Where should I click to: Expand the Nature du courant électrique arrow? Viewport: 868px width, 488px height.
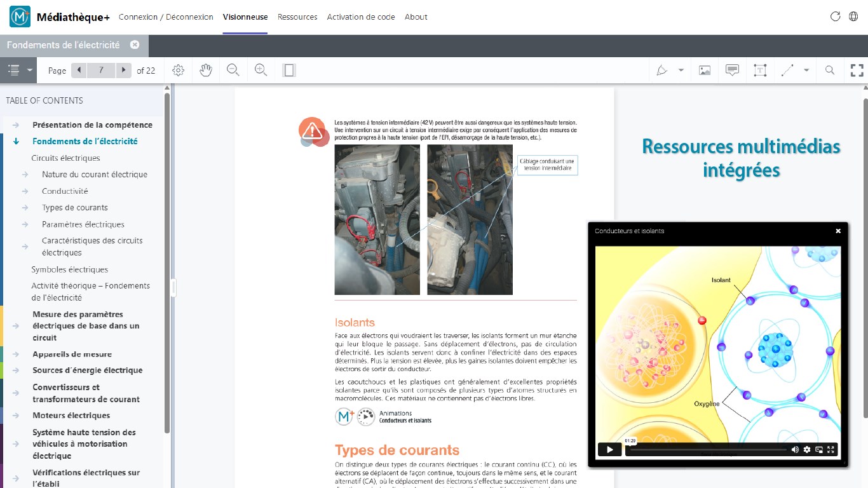[x=25, y=175]
